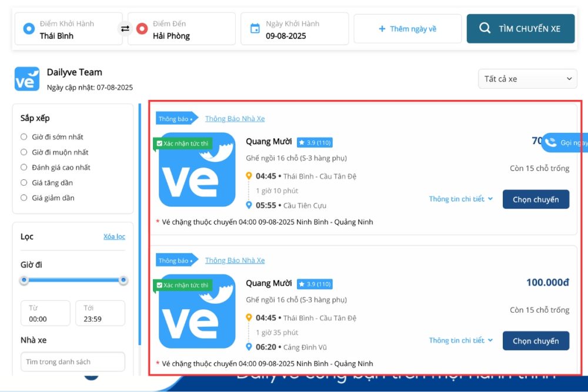
Task: Select the Giờ đi sớm nhất radio button
Action: click(x=24, y=136)
